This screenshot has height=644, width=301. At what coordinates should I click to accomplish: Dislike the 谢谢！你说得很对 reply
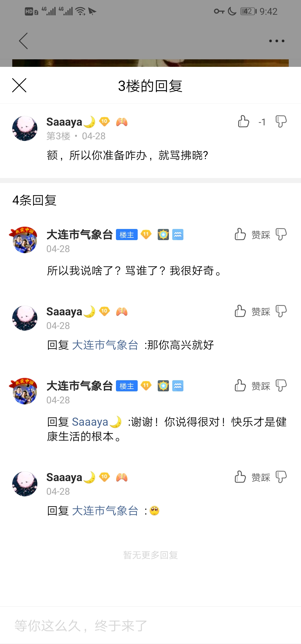pyautogui.click(x=281, y=386)
